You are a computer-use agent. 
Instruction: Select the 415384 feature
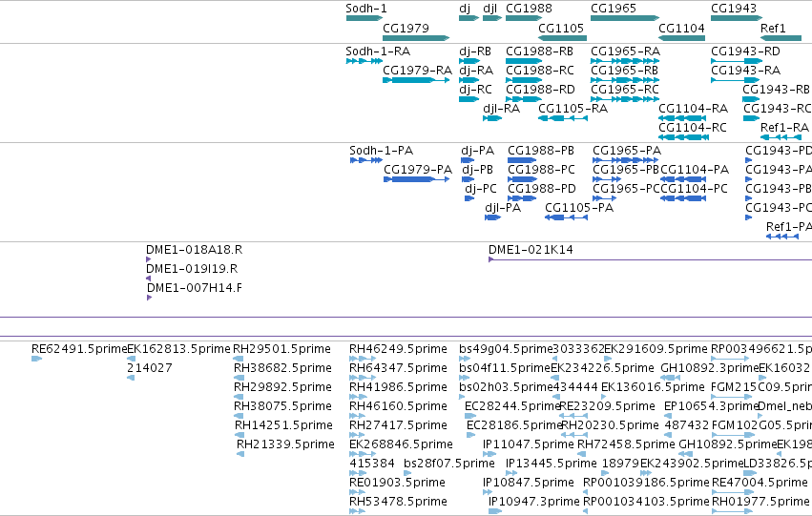pos(372,464)
